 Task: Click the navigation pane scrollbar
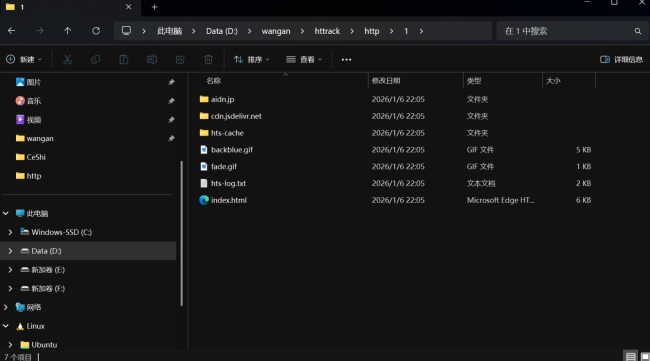tap(182, 233)
